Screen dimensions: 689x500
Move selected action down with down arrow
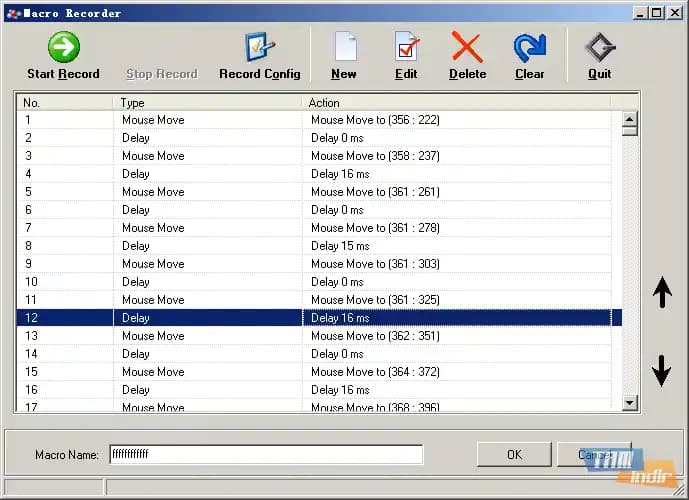pos(661,371)
